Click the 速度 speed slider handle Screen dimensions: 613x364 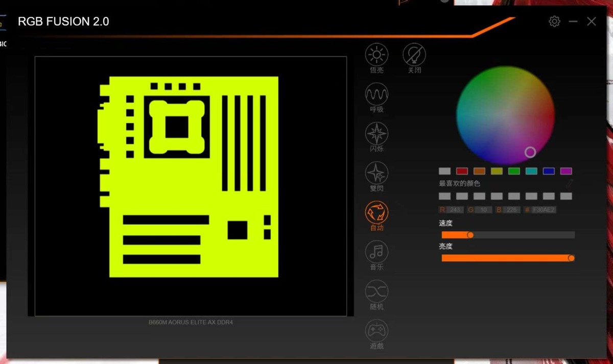coord(470,235)
